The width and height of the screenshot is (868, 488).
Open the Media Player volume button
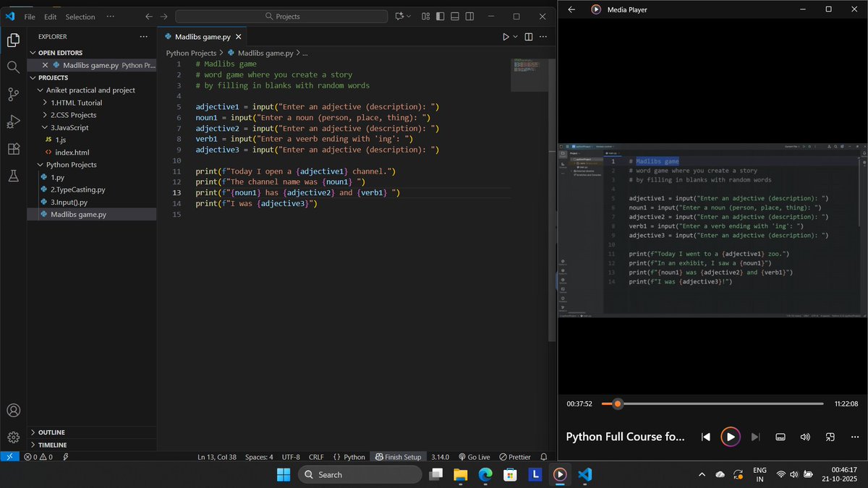pyautogui.click(x=805, y=437)
